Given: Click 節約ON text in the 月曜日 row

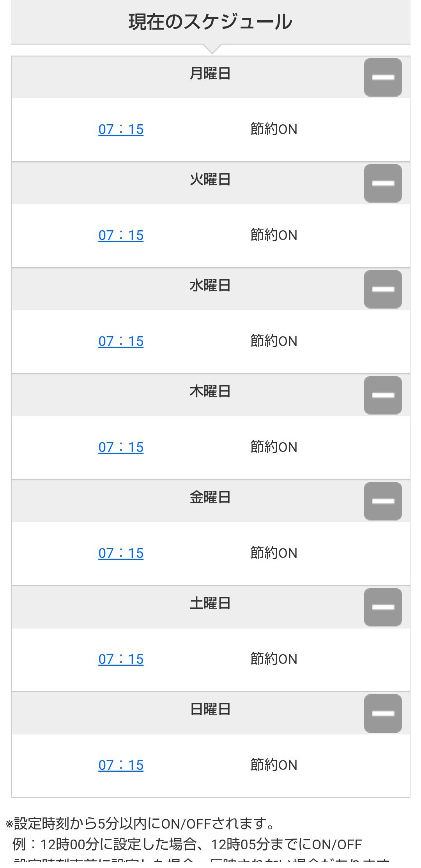Looking at the screenshot, I should click(x=274, y=129).
